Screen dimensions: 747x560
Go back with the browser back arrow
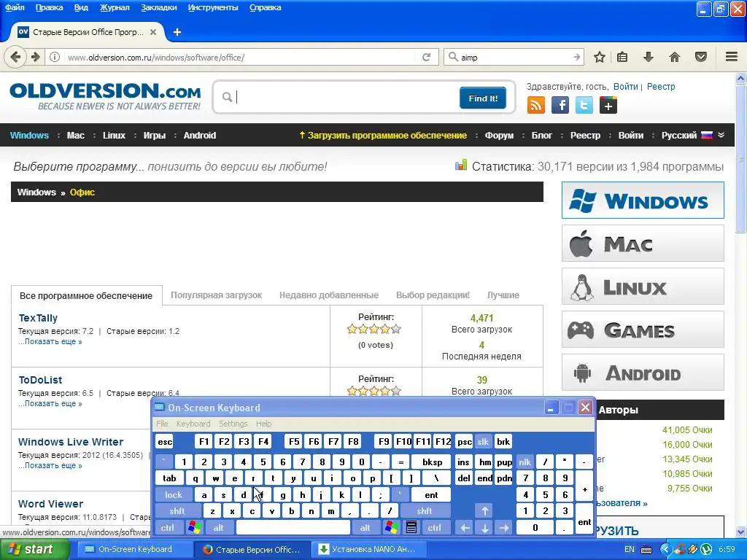(15, 57)
